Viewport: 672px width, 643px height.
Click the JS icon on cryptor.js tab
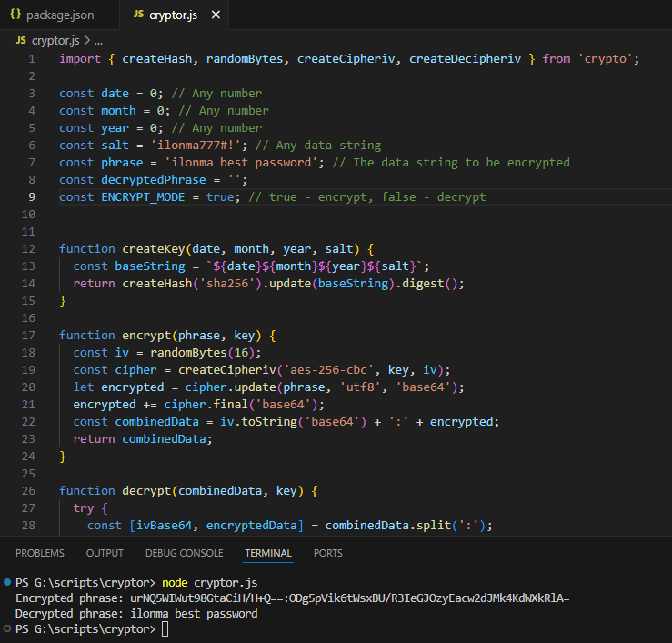point(138,15)
